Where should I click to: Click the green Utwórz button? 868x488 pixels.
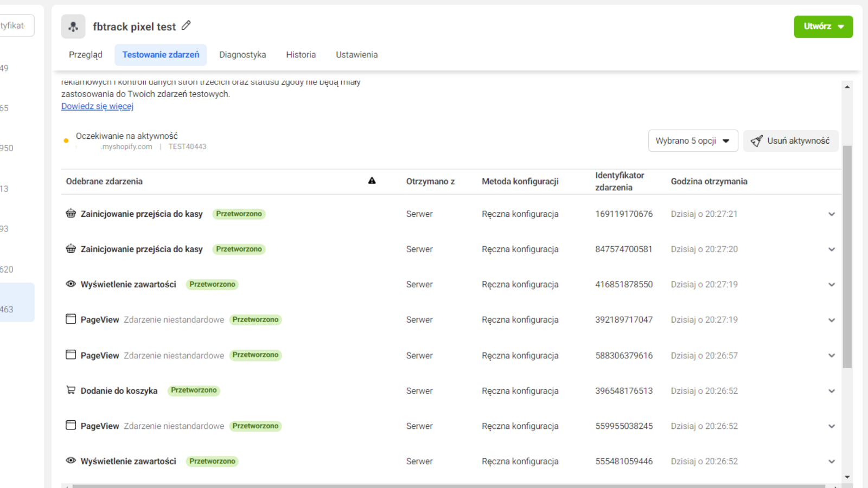pos(823,27)
